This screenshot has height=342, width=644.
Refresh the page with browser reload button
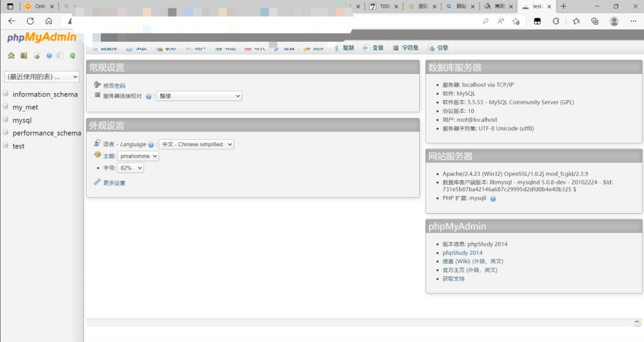30,21
